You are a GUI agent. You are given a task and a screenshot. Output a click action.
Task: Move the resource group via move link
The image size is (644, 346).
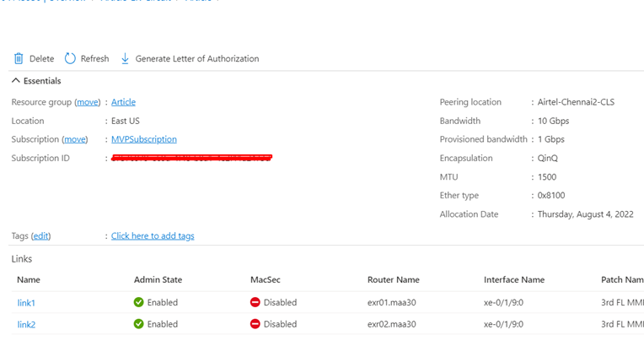click(88, 102)
